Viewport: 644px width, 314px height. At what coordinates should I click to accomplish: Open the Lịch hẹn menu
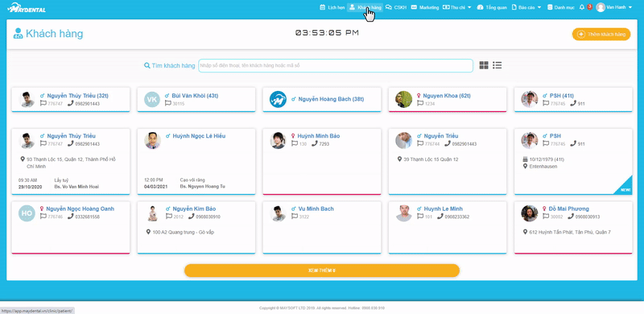(x=332, y=7)
